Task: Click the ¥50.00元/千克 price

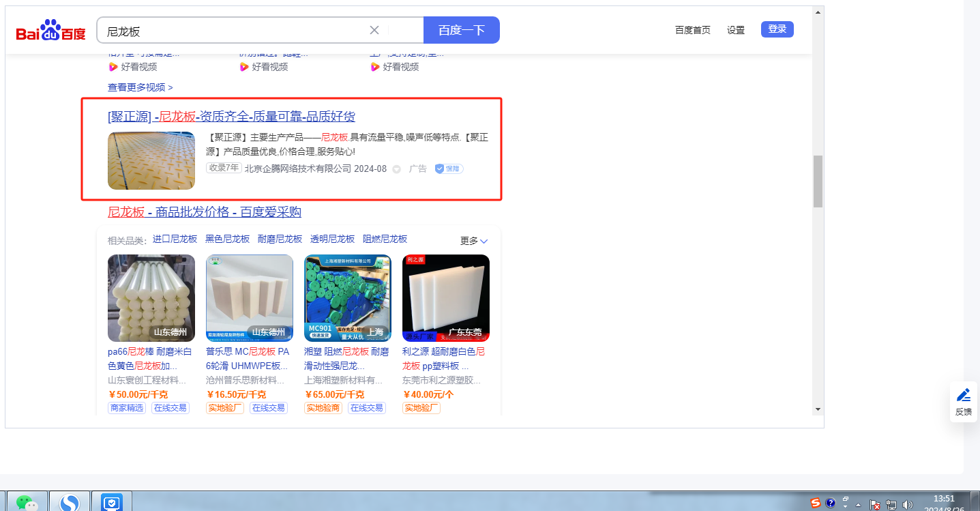Action: tap(138, 394)
